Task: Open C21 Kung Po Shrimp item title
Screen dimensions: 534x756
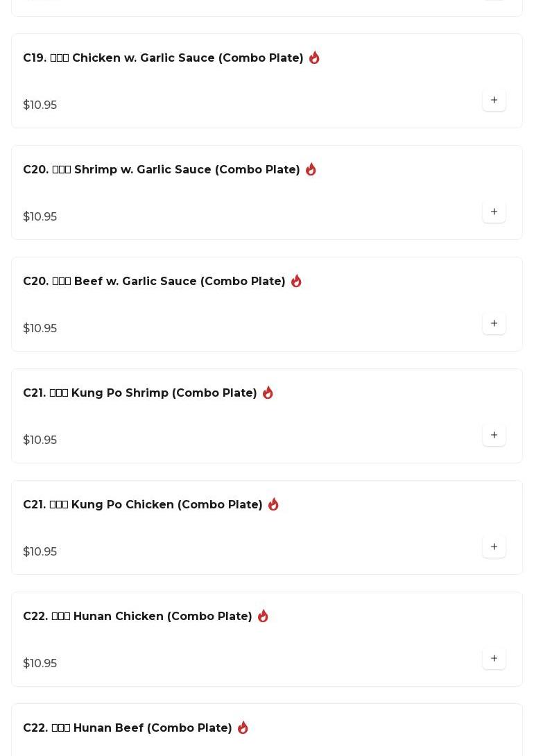Action: tap(140, 393)
